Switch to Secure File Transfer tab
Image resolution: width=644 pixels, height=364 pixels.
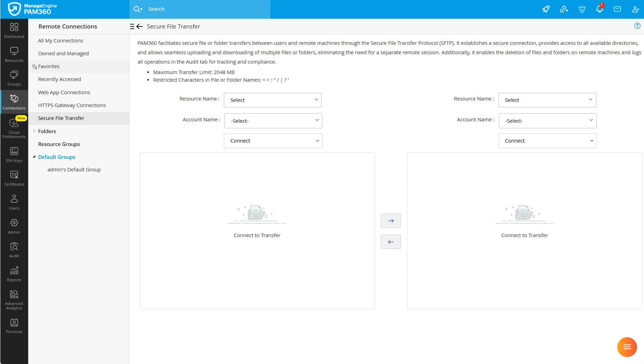[x=61, y=118]
